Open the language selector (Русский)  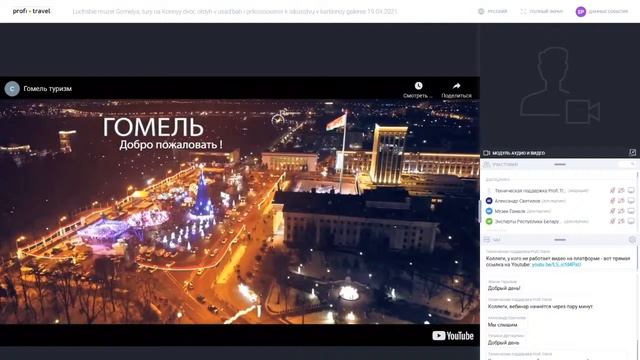click(493, 11)
